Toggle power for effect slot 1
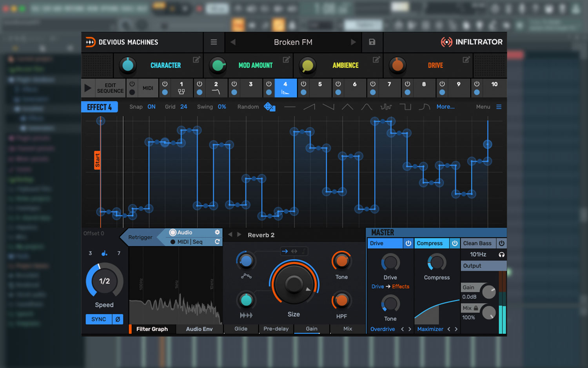Screen dimensions: 588x368 click(165, 84)
